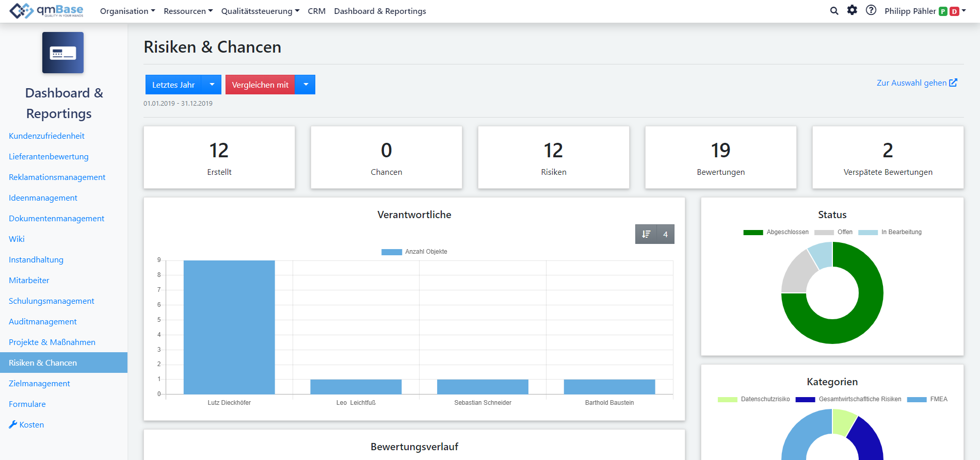Open Lieferantenbewertung in the sidebar
This screenshot has width=980, height=460.
(x=49, y=156)
